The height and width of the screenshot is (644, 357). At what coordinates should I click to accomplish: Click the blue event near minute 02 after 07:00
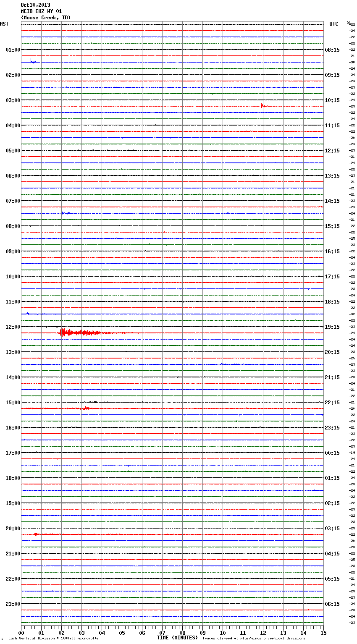pos(66,213)
